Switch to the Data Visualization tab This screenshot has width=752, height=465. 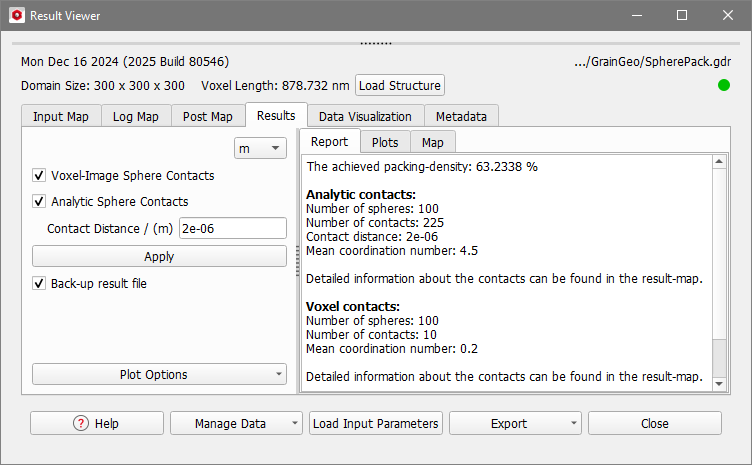click(365, 116)
